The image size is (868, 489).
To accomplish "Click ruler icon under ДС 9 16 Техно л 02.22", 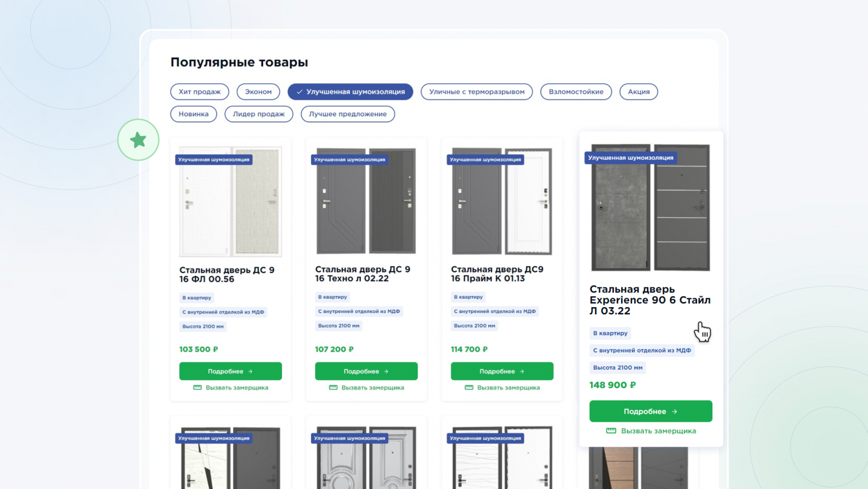I will (333, 388).
